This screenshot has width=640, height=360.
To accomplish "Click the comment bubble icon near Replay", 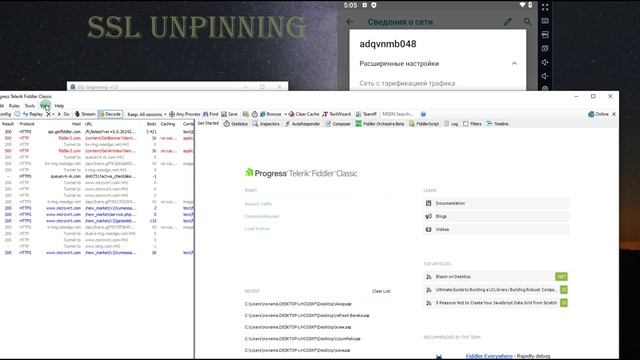I will click(x=17, y=114).
